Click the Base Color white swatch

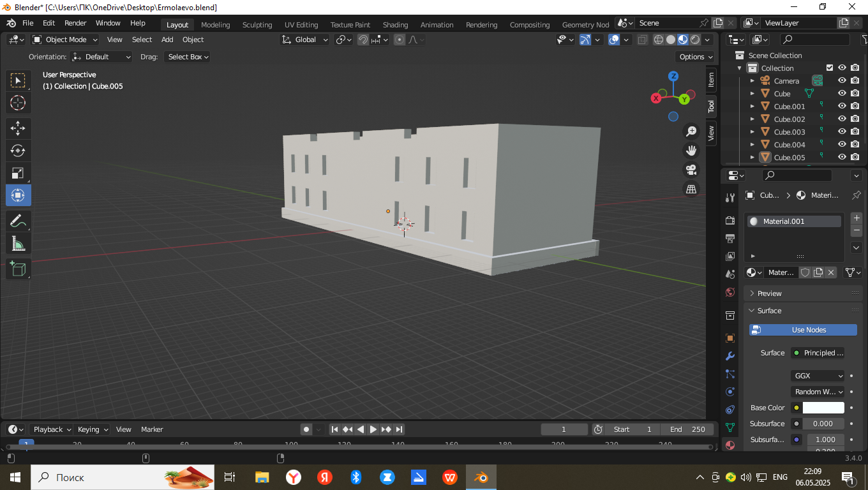[823, 408]
